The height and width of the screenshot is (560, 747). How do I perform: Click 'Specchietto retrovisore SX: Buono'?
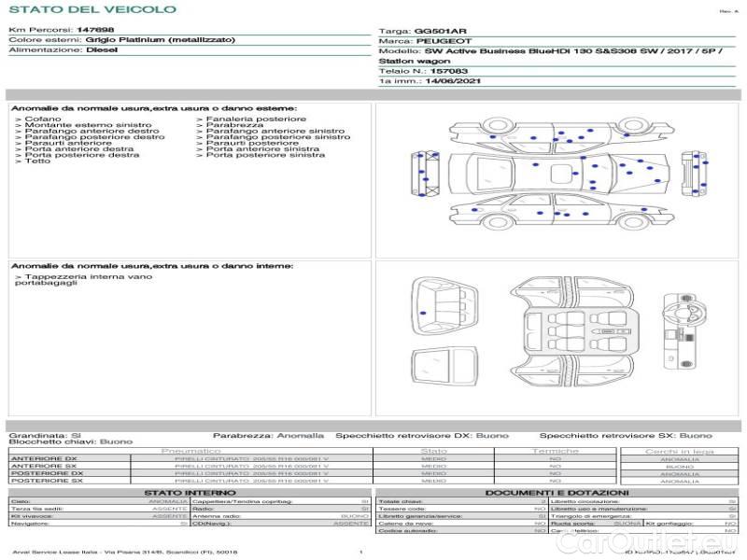(x=626, y=435)
